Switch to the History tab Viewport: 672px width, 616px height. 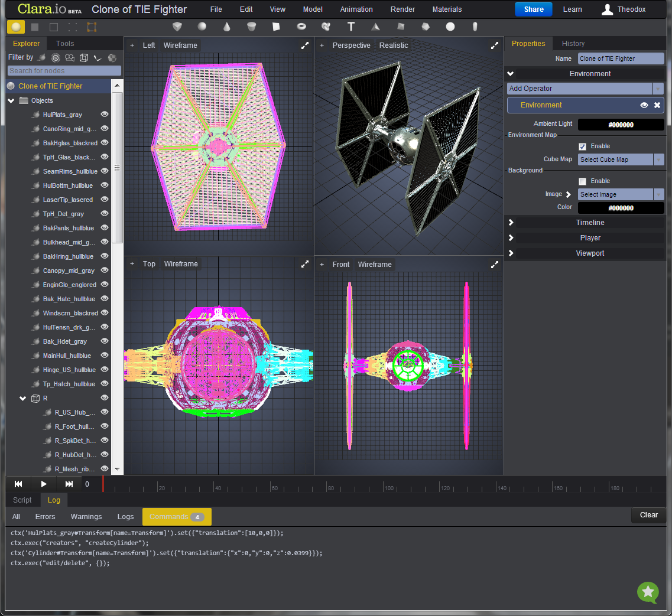point(573,44)
